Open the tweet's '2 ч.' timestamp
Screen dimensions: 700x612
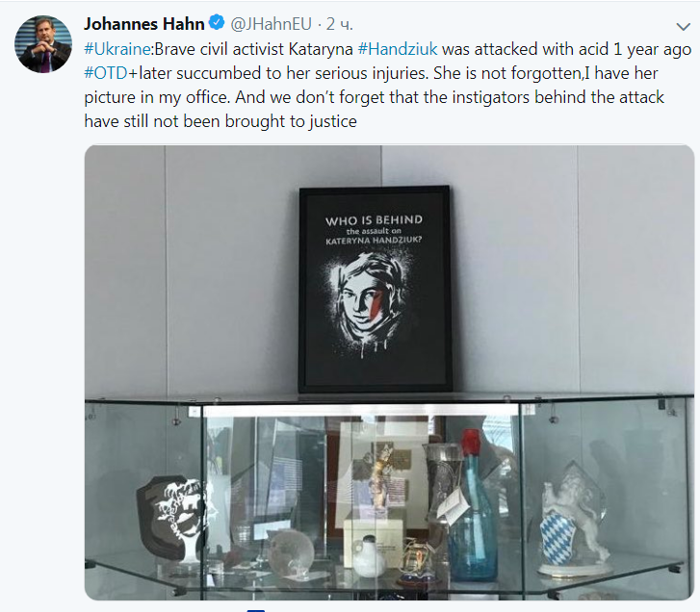339,24
